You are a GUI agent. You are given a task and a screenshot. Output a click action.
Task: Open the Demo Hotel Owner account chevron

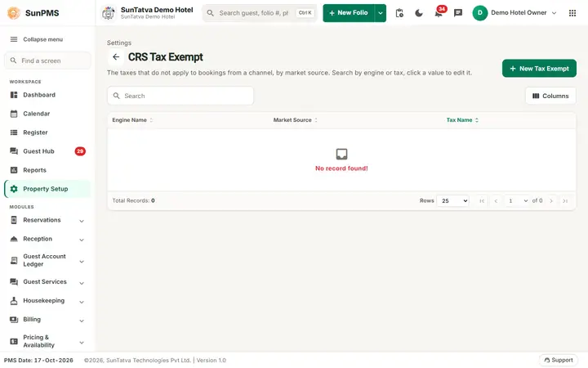click(x=554, y=13)
